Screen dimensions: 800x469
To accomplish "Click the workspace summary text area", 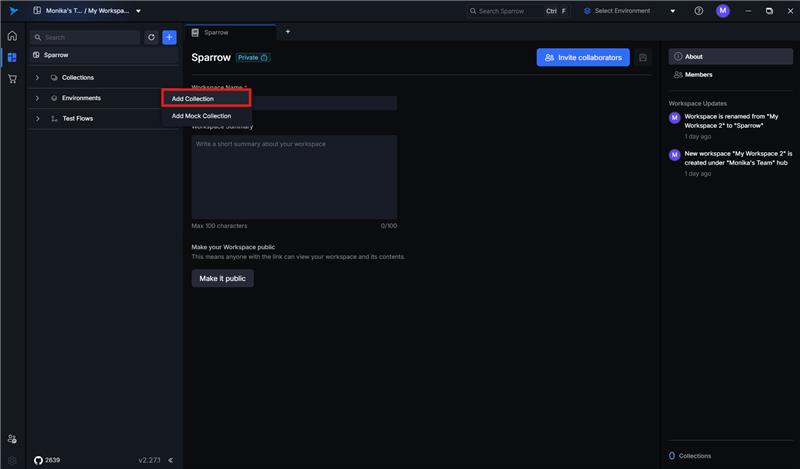I will [294, 177].
